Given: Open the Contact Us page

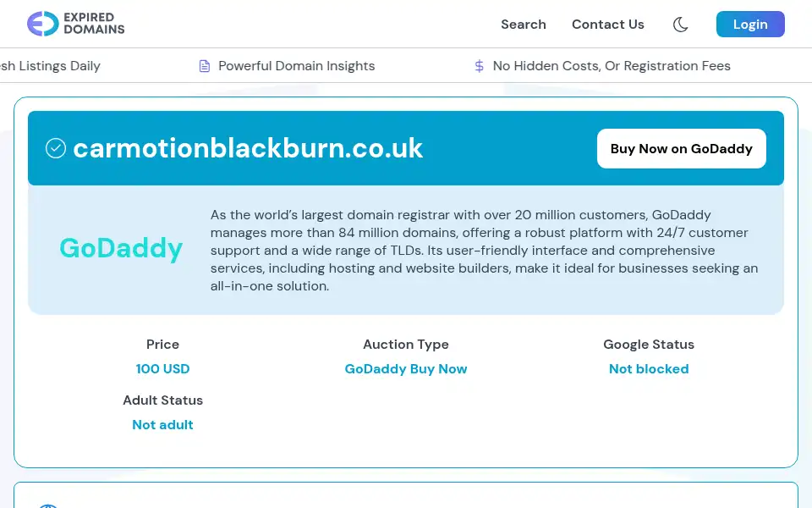Looking at the screenshot, I should (607, 25).
